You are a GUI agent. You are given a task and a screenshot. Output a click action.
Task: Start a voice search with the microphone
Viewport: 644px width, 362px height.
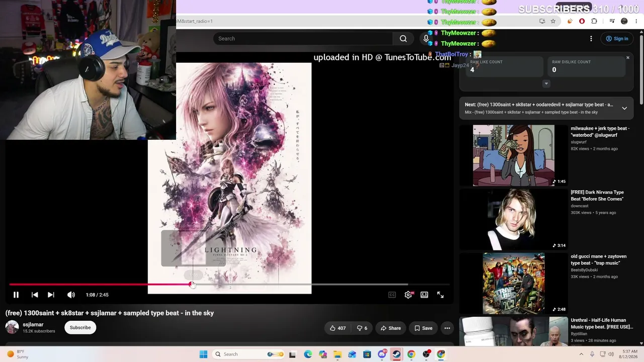click(x=426, y=39)
